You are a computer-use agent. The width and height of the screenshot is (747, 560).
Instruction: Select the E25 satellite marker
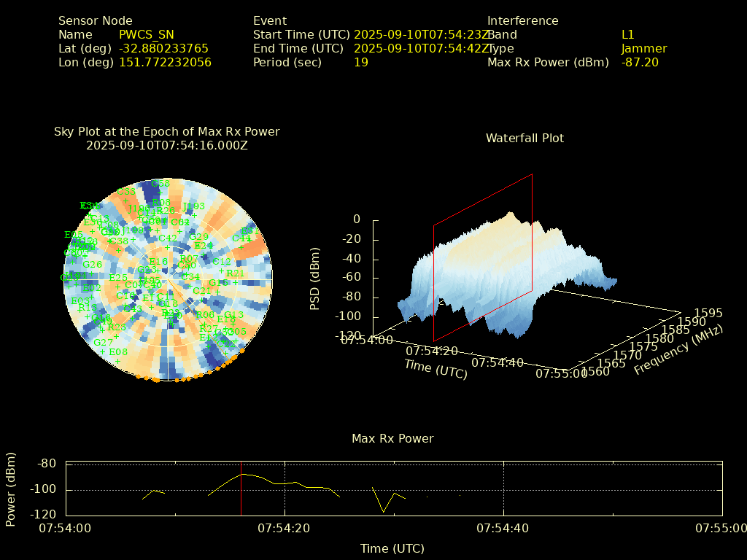pyautogui.click(x=118, y=287)
